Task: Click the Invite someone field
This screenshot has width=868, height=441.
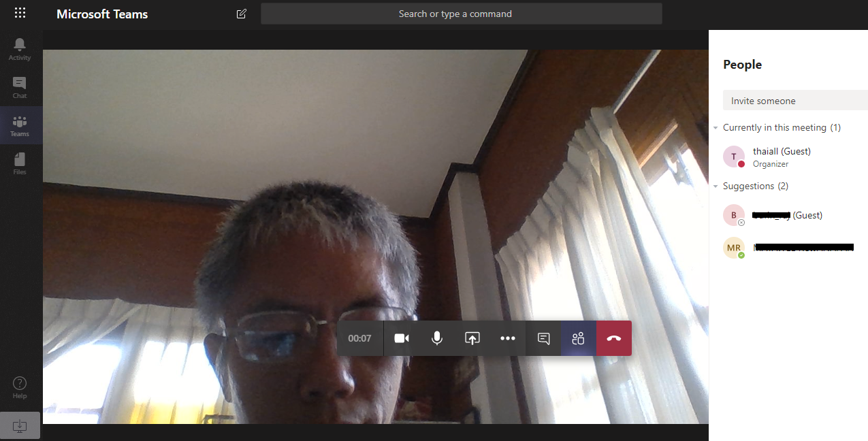Action: [x=794, y=101]
